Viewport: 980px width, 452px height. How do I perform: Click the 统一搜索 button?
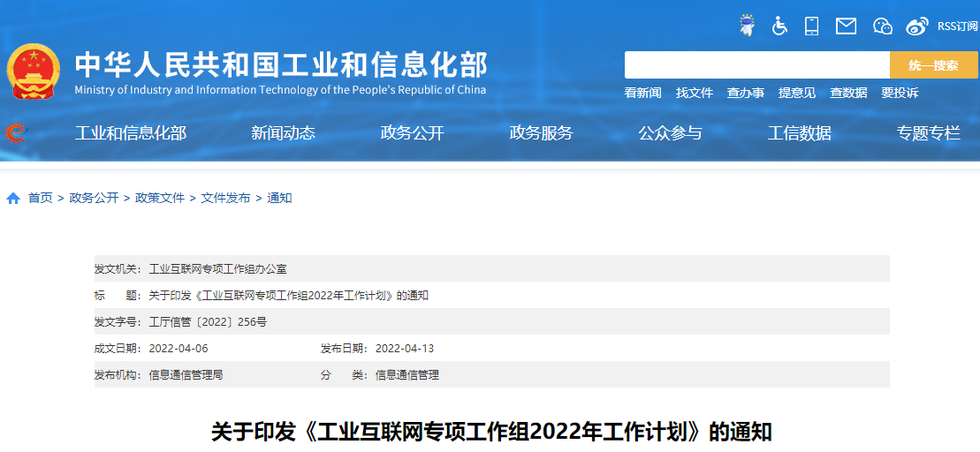click(x=933, y=65)
